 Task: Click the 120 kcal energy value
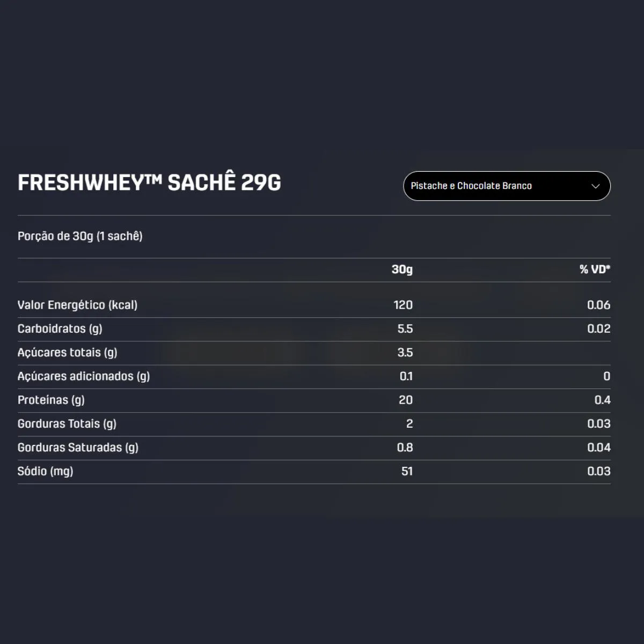tap(403, 305)
